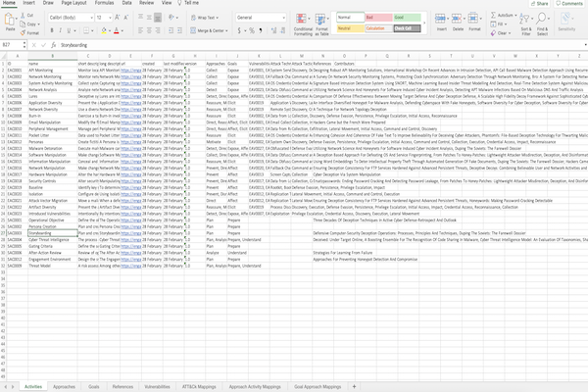The width and height of the screenshot is (588, 392).
Task: Open Conditional Formatting
Action: [303, 24]
